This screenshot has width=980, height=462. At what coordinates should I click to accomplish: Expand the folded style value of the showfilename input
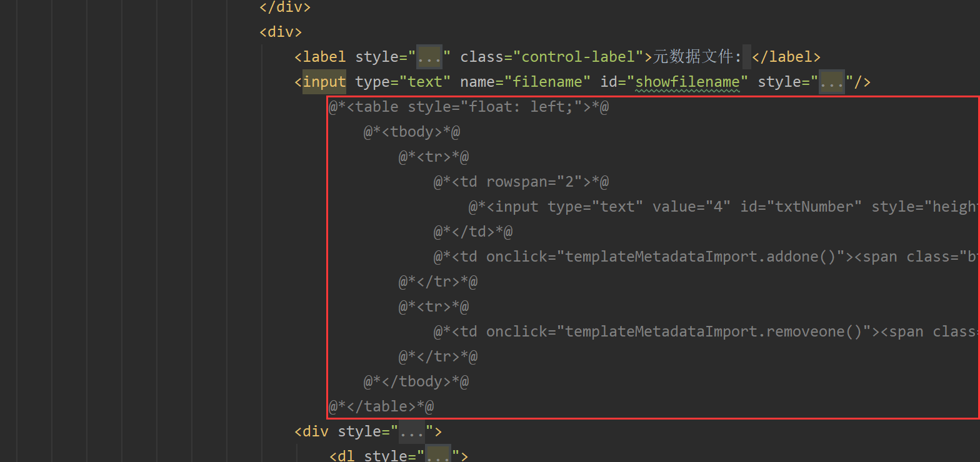point(832,82)
